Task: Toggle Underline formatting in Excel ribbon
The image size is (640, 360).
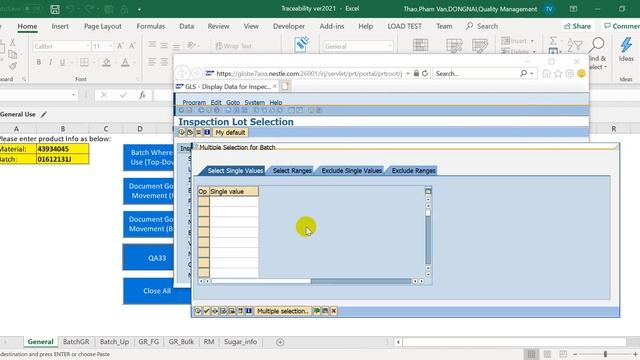Action: (x=62, y=62)
